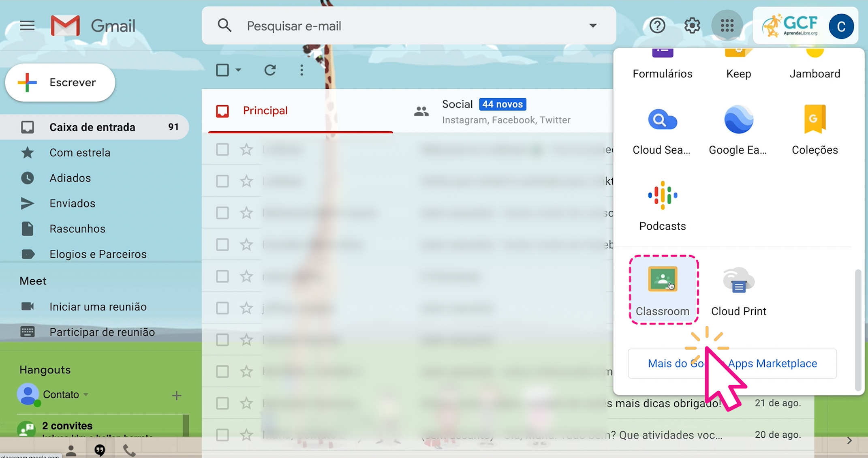Click the Refresh inbox icon

[x=270, y=70]
